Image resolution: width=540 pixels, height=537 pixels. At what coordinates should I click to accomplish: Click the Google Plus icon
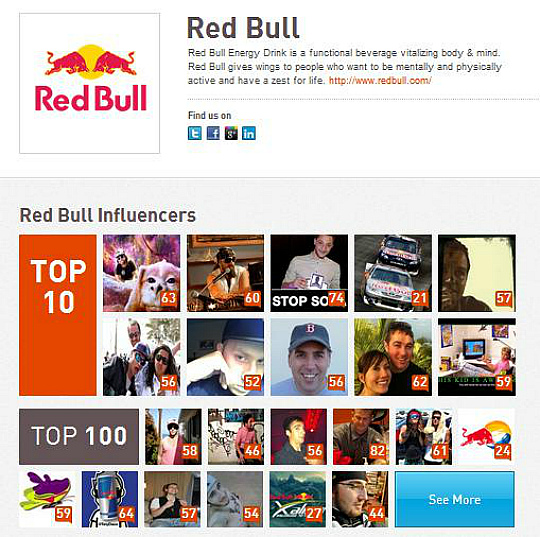click(231, 133)
